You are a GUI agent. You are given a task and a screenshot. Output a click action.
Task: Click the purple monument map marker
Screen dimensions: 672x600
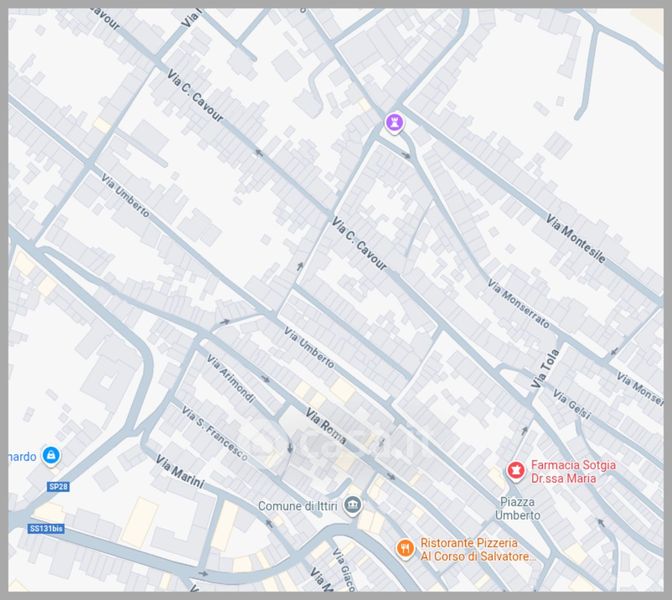[396, 123]
